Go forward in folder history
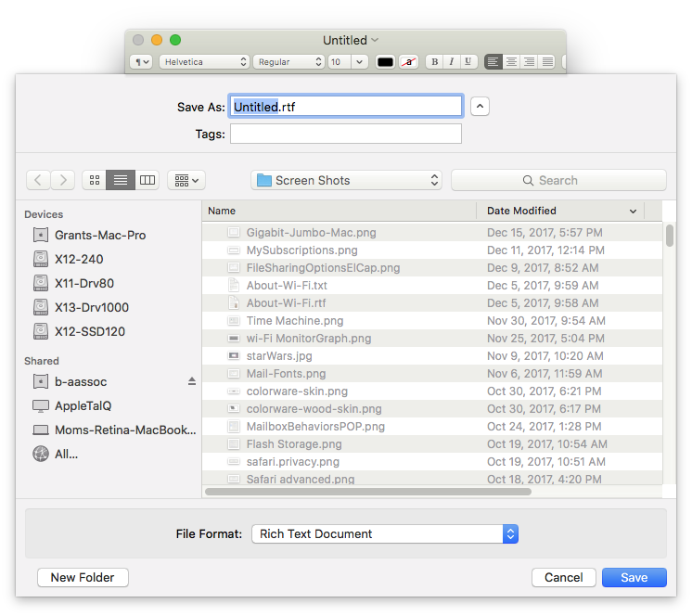692x616 pixels. coord(63,180)
